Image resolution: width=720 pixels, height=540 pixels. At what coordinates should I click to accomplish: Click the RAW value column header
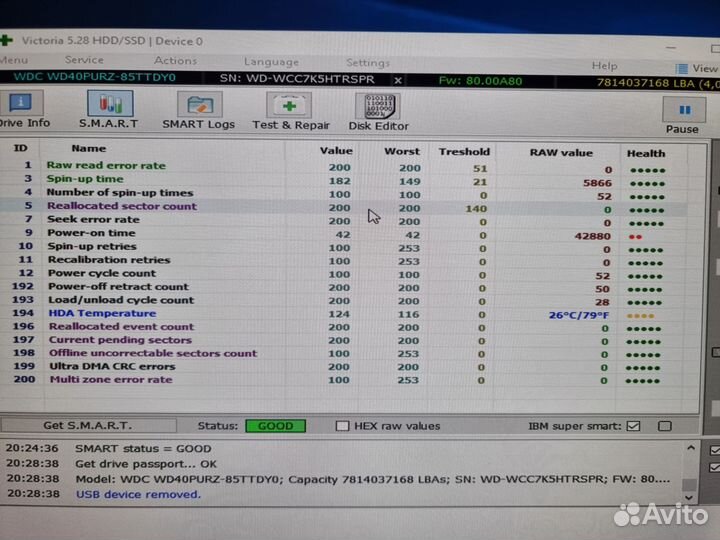click(561, 152)
